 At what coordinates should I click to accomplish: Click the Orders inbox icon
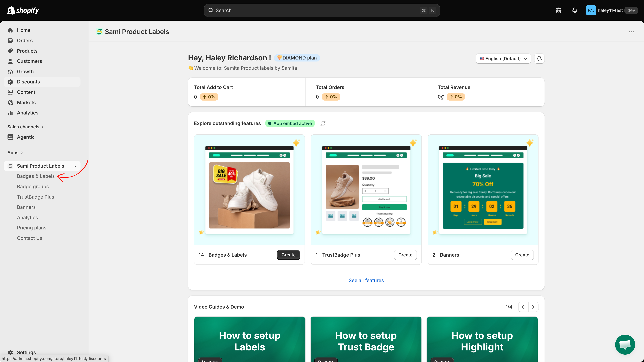coord(10,40)
